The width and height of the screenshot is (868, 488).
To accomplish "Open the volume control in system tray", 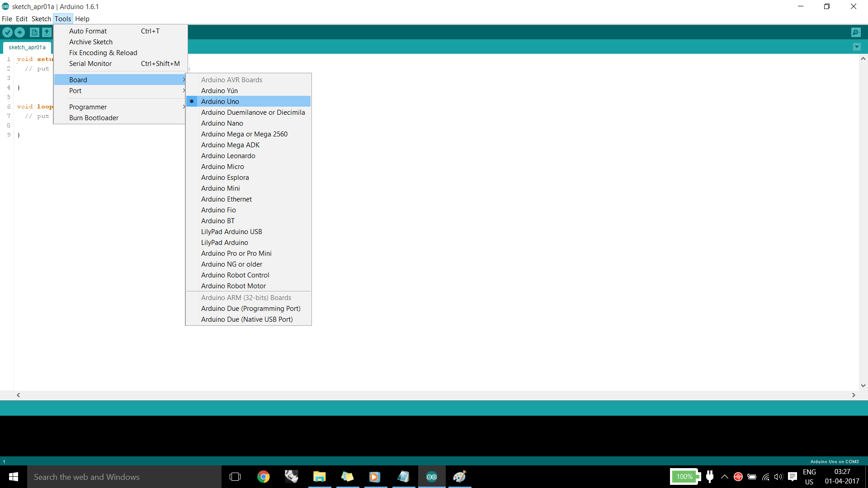I will pyautogui.click(x=778, y=477).
